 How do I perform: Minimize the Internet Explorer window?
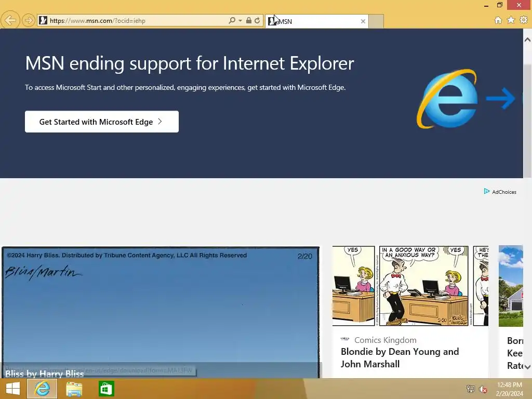coord(486,5)
